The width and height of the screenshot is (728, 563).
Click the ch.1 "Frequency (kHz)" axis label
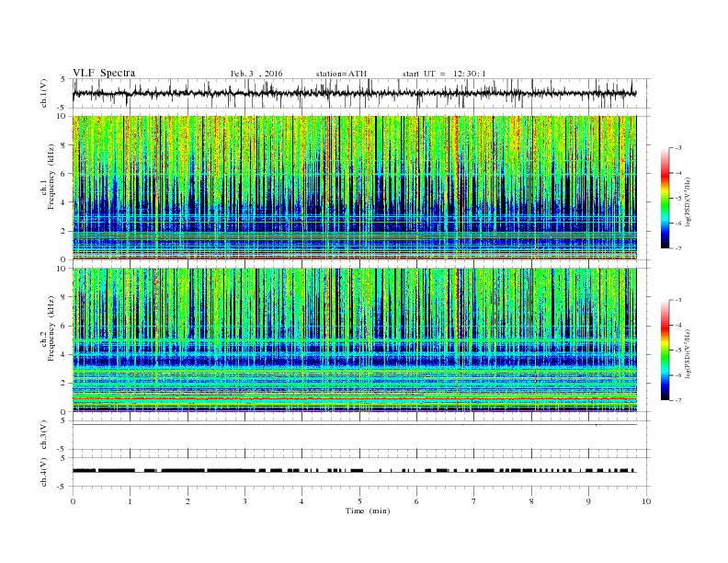(x=51, y=176)
